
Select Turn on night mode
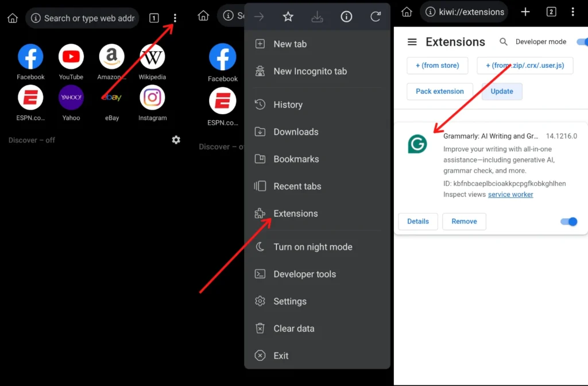coord(312,247)
